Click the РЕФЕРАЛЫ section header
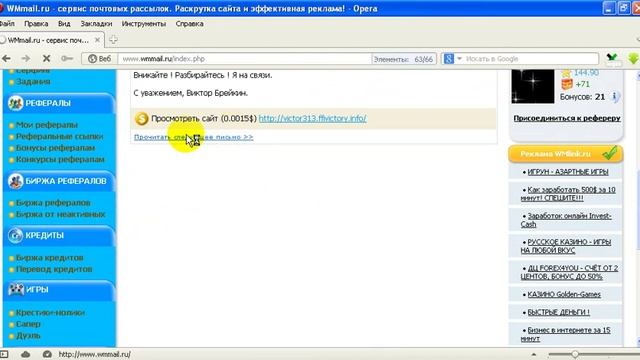640x360 pixels. (x=59, y=103)
